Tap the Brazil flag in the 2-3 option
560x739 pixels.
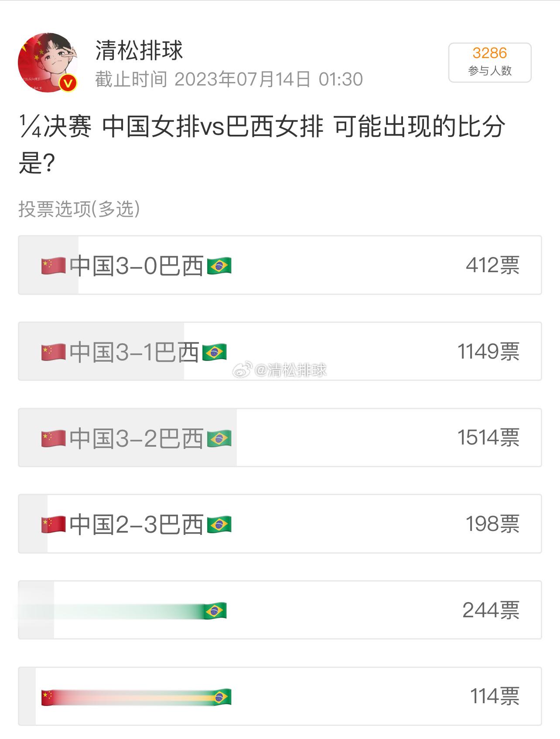coord(219,524)
